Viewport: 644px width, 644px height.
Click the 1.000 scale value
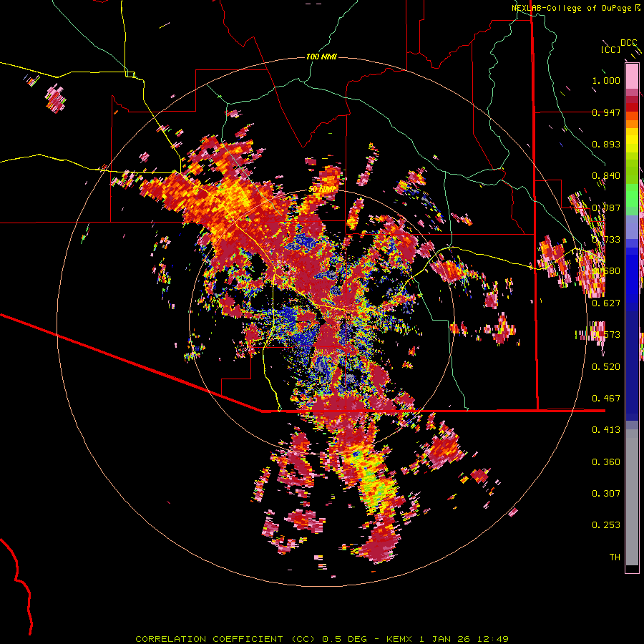(606, 80)
